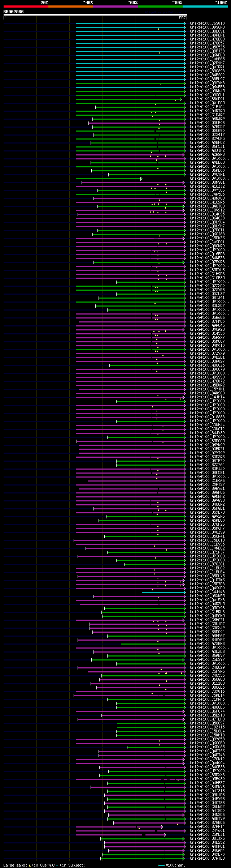Select label UniRef100_C1E1C4
The image size is (231, 868).
click(207, 107)
